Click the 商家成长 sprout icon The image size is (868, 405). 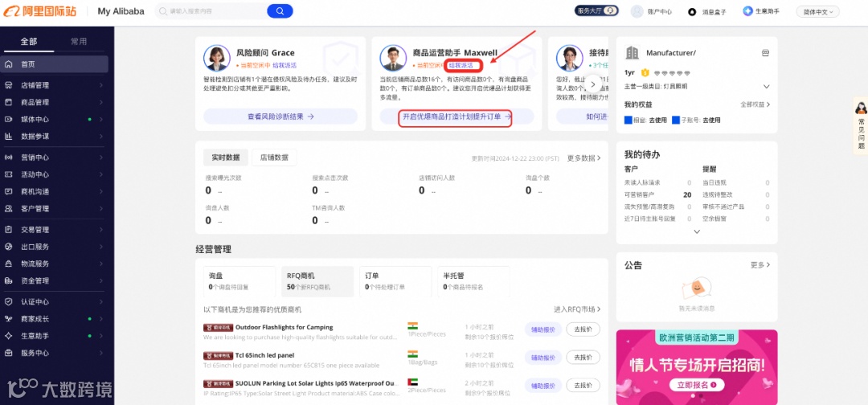pos(8,319)
